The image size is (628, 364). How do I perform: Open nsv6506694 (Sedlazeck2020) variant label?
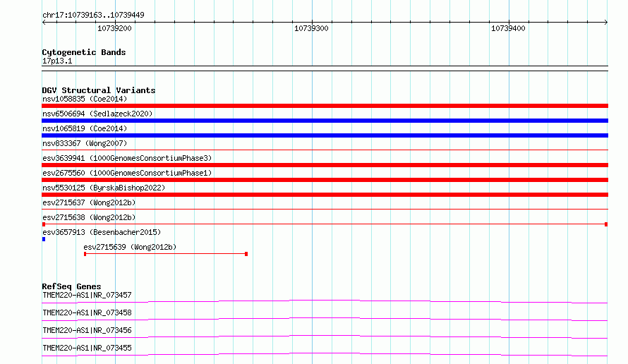(x=97, y=114)
